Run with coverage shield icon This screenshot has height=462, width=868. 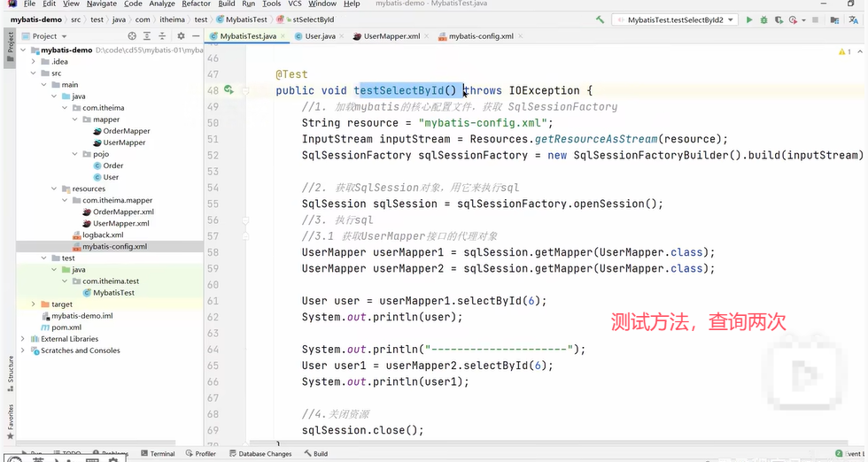coord(779,20)
